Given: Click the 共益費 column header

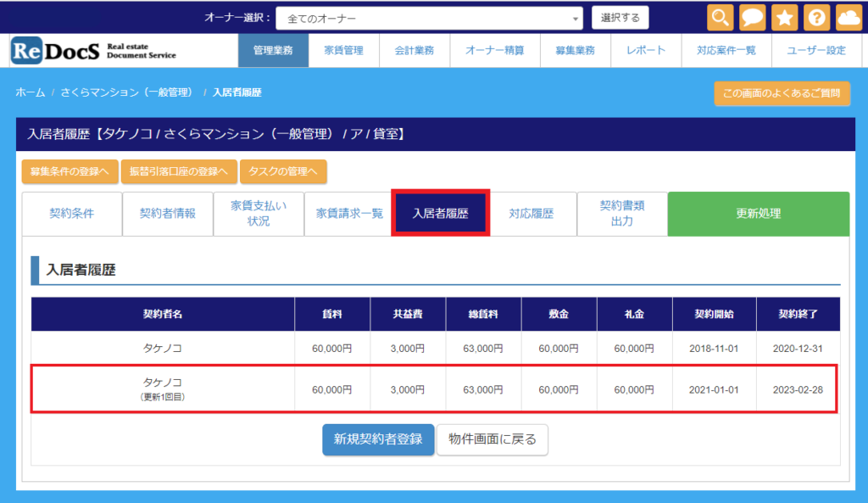Looking at the screenshot, I should (x=408, y=314).
